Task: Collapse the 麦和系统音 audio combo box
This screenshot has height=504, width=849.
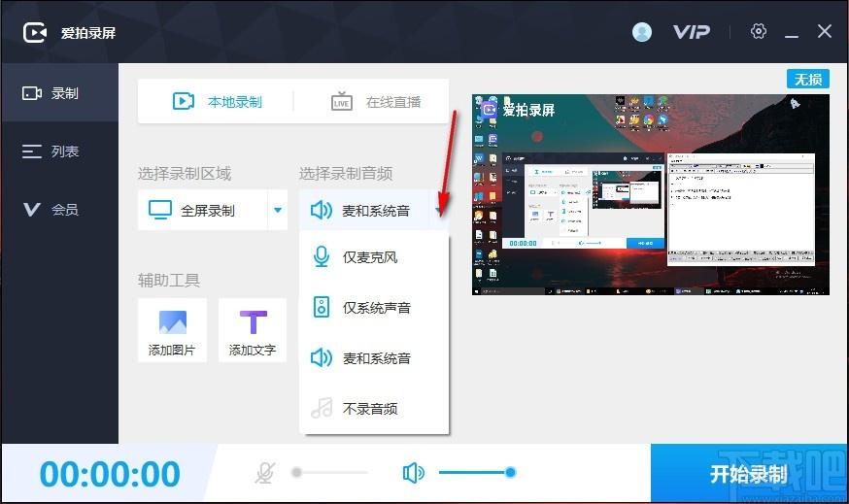Action: tap(374, 210)
